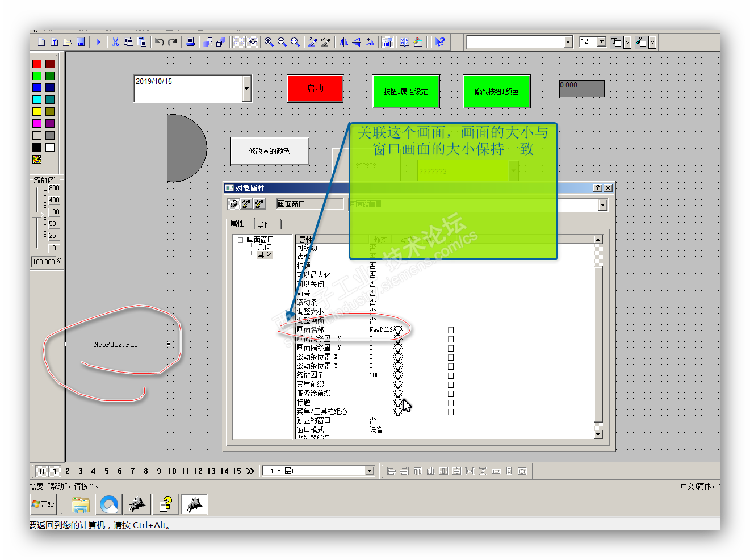This screenshot has height=560, width=750.
Task: Pick the yellow swatch in the palette
Action: click(37, 111)
